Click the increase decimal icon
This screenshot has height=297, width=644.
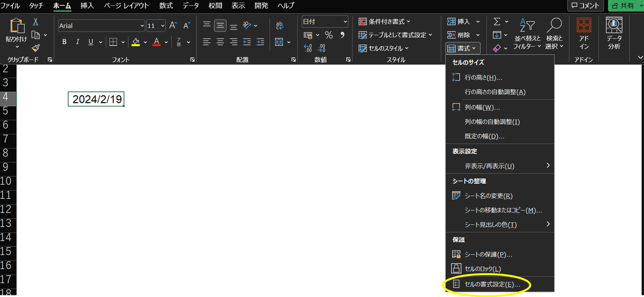click(x=308, y=48)
